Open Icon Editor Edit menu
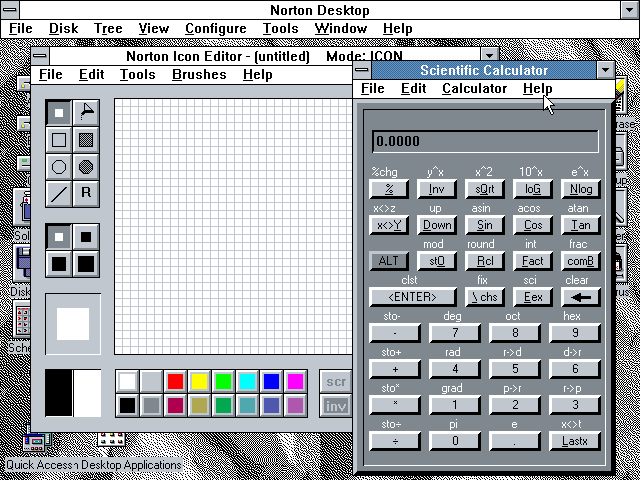Image resolution: width=640 pixels, height=480 pixels. pyautogui.click(x=91, y=75)
